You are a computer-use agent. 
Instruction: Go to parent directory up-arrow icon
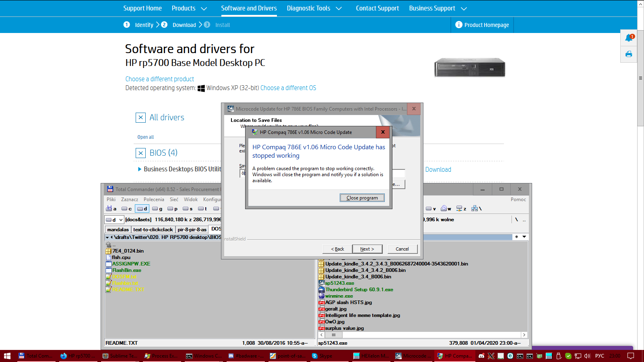click(x=108, y=245)
